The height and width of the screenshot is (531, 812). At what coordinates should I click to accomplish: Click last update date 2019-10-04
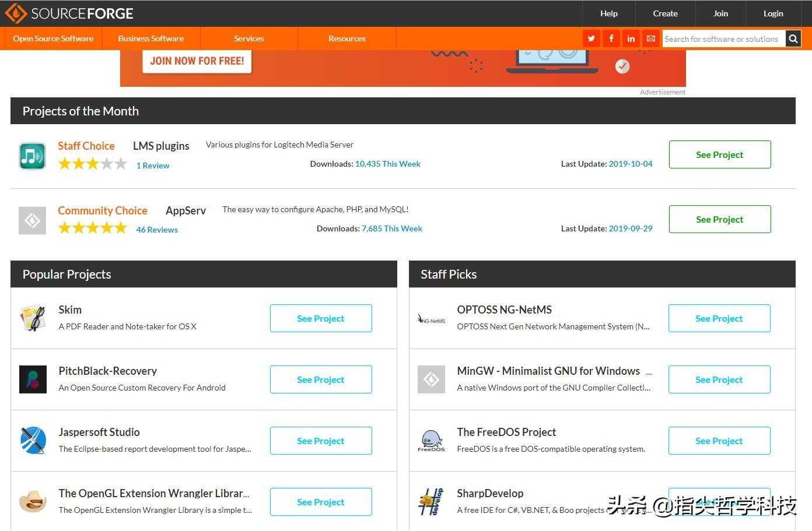[x=631, y=164]
